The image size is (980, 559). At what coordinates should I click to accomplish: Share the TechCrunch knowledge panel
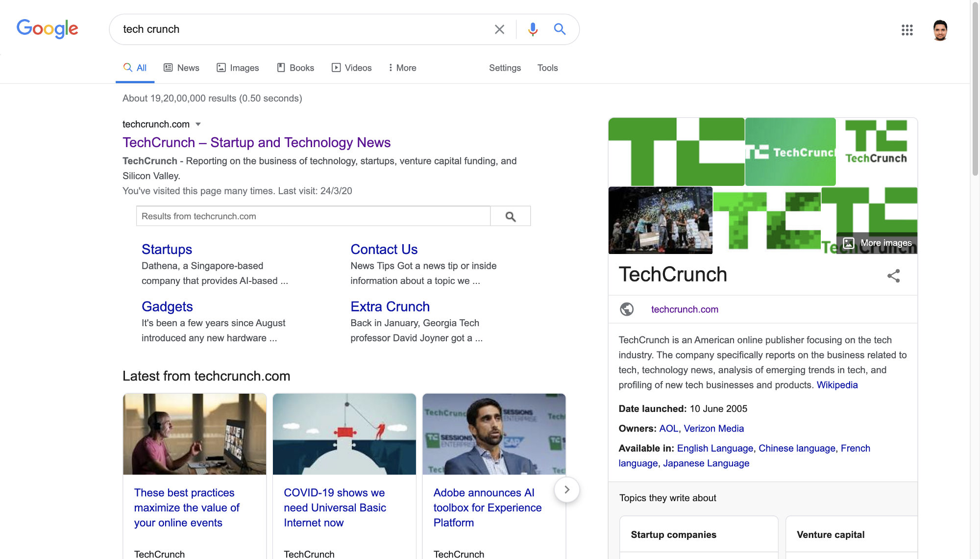coord(893,276)
